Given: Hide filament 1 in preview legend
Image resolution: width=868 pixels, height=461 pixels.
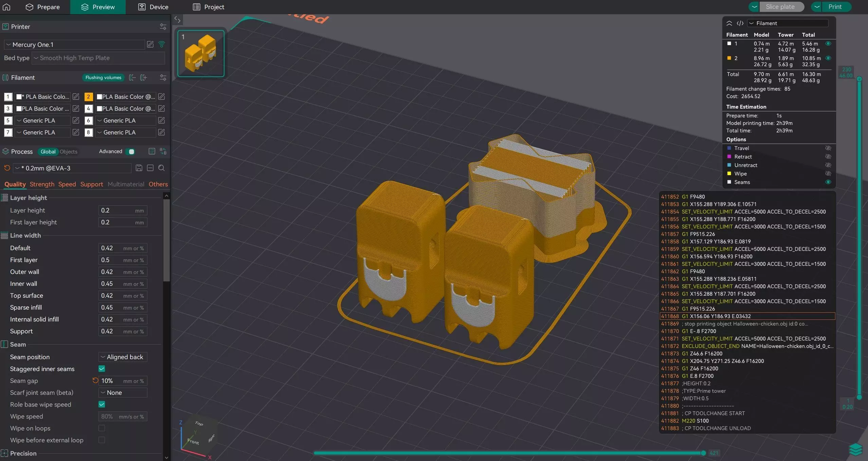Looking at the screenshot, I should (828, 43).
